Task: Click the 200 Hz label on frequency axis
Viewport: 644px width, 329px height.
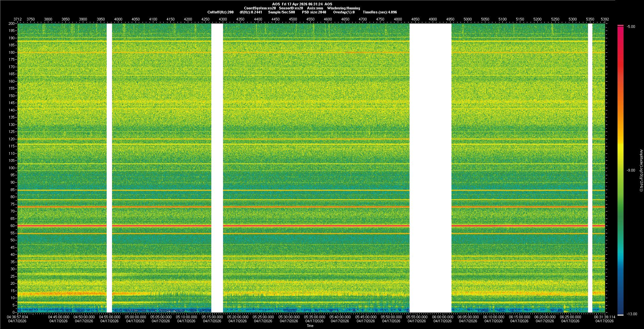Action: pyautogui.click(x=12, y=23)
